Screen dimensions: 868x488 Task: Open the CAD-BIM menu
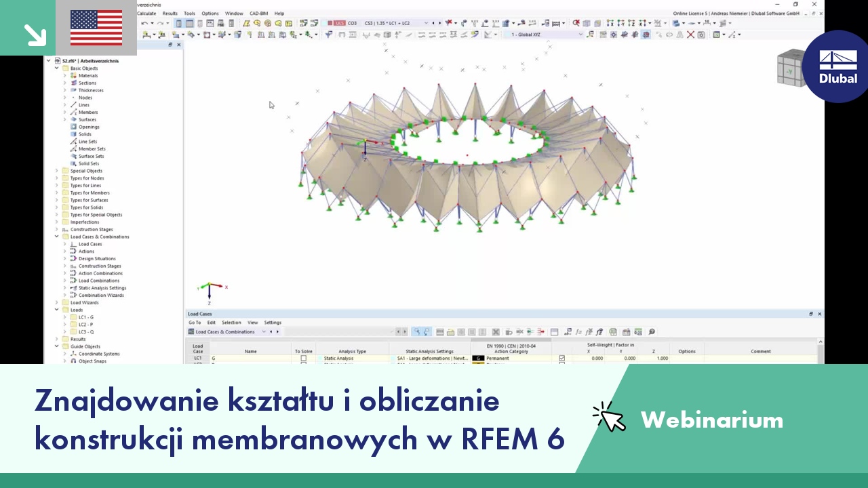tap(258, 13)
